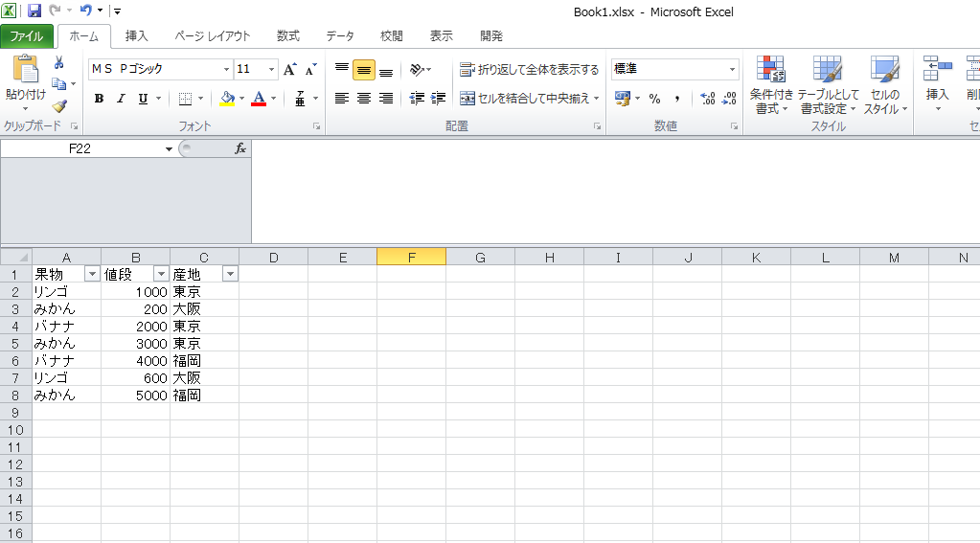Select column F header
This screenshot has width=980, height=543.
(411, 257)
